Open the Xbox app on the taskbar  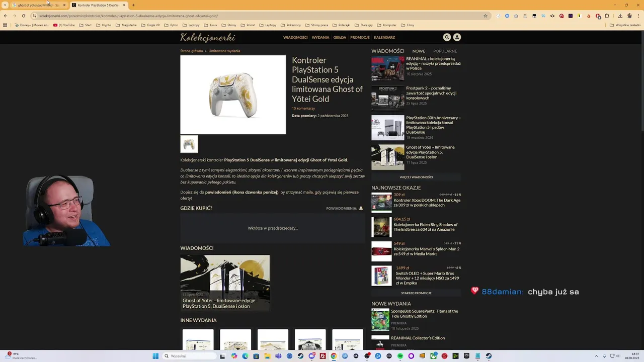click(433, 356)
